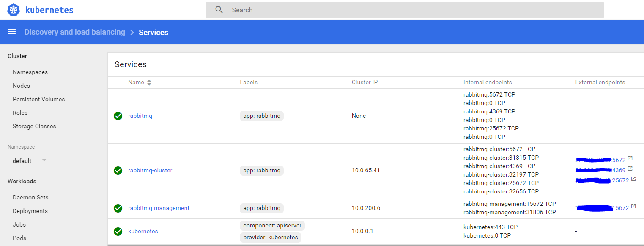
Task: Click internal endpoint rabbitmq-cluster:32656 TCP
Action: (x=501, y=192)
